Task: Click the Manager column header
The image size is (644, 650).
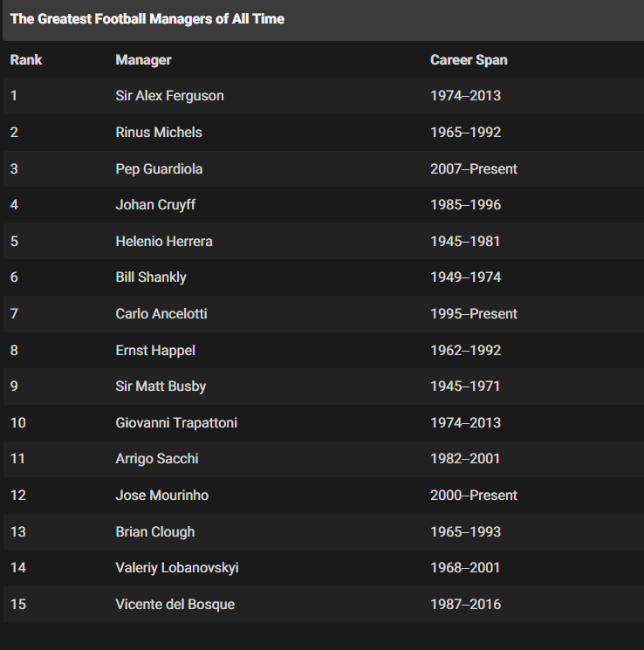Action: coord(143,60)
